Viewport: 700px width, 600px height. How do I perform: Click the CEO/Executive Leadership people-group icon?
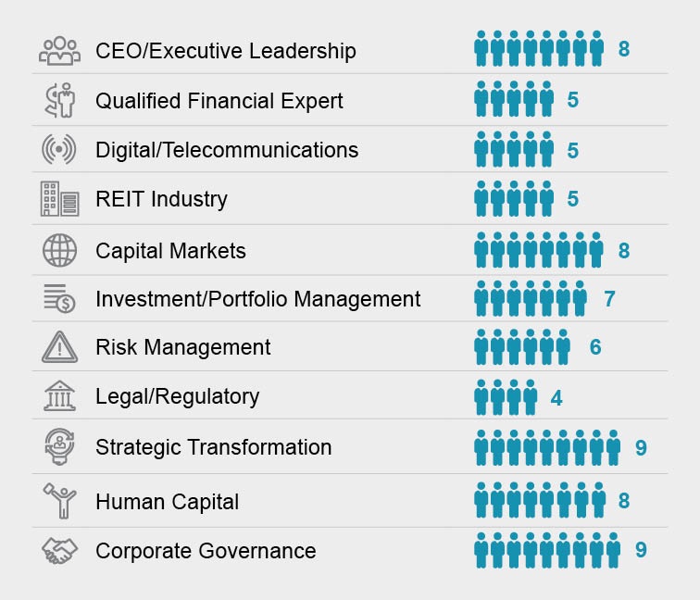click(x=59, y=50)
